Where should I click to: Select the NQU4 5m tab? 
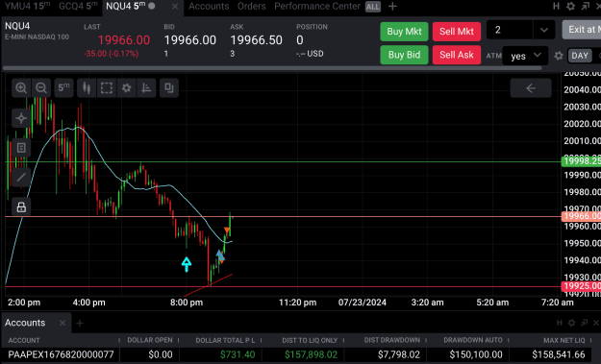(126, 6)
